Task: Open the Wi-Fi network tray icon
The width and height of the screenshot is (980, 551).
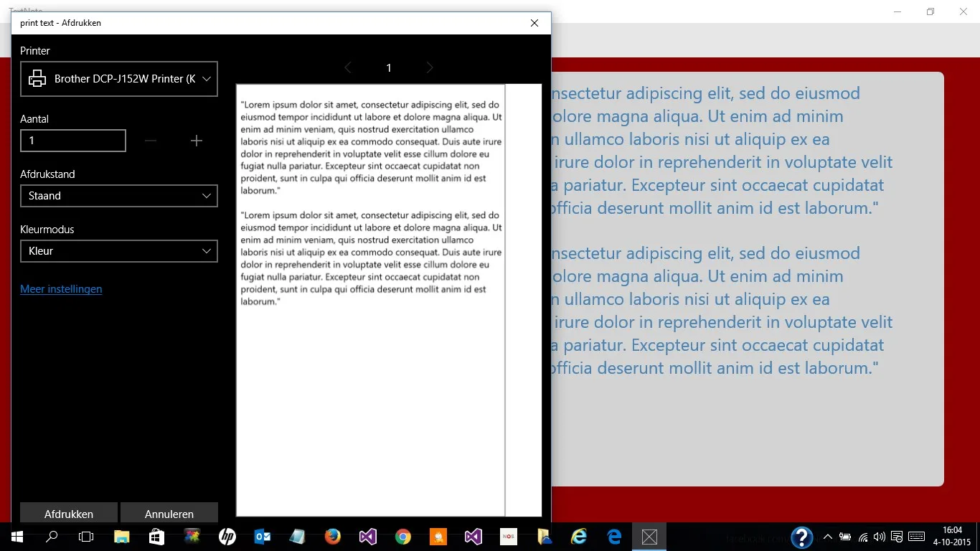Action: click(x=863, y=537)
